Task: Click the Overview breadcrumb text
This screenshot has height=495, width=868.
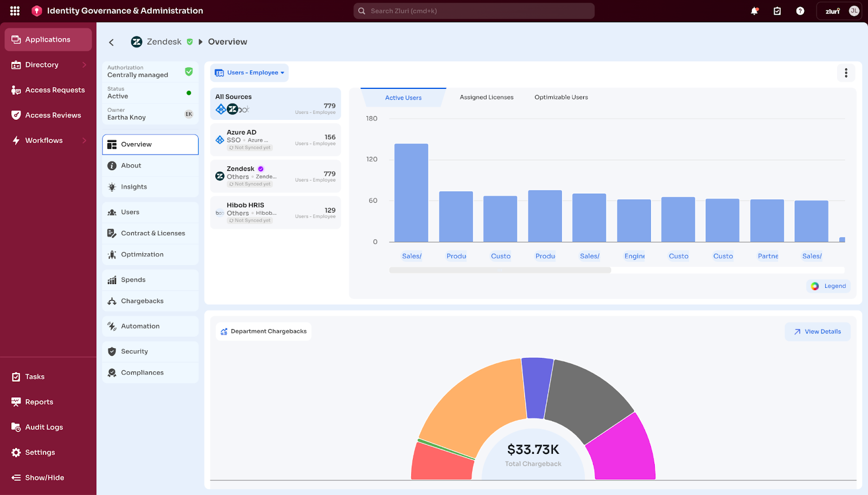Action: (x=227, y=42)
